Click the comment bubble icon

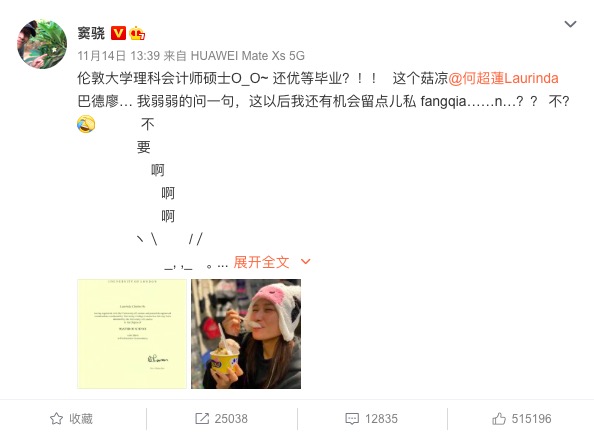[x=352, y=419]
